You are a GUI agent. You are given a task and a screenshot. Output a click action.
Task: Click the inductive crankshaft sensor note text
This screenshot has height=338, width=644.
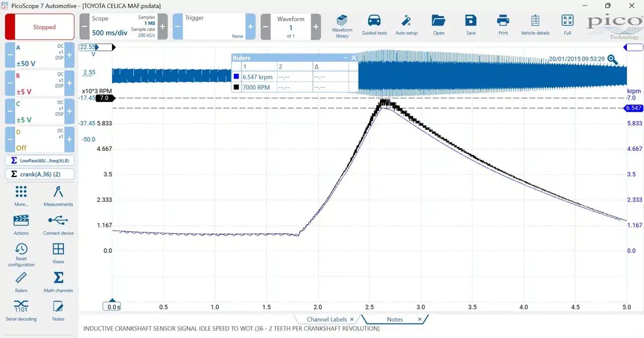[x=231, y=328]
